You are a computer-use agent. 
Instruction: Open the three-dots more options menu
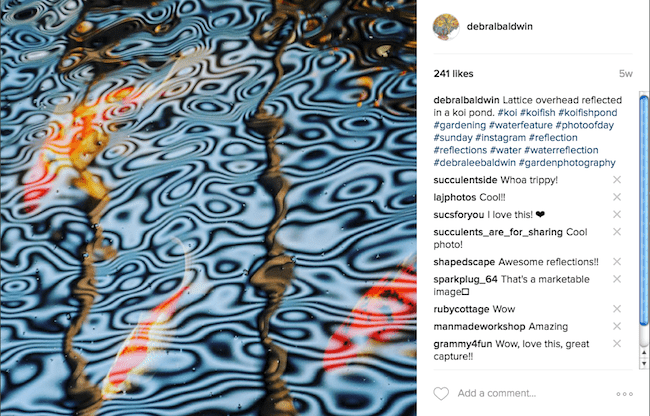(x=624, y=394)
